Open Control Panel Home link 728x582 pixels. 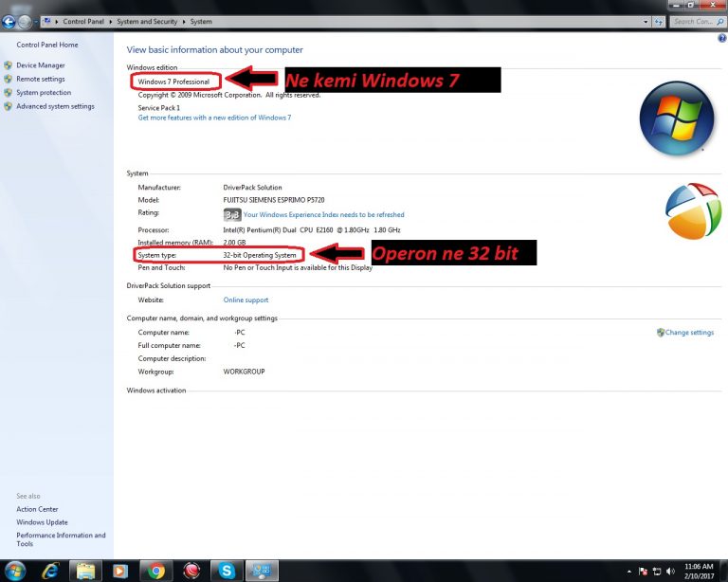click(x=47, y=45)
